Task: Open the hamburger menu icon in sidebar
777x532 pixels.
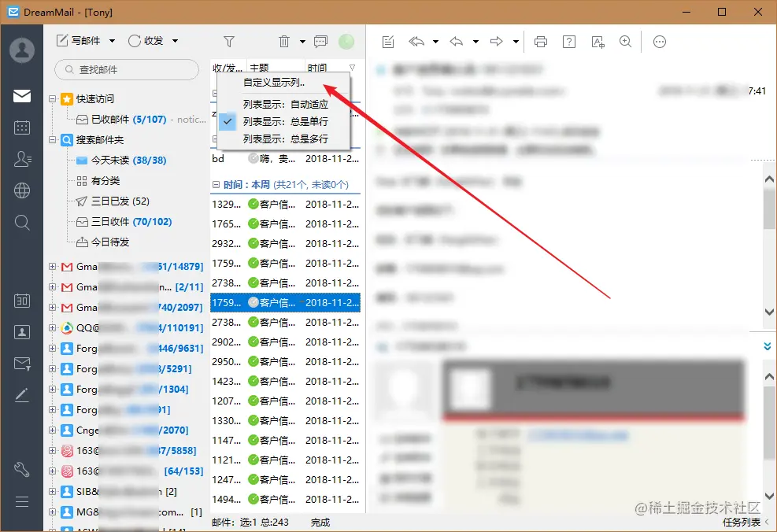Action: 22,502
